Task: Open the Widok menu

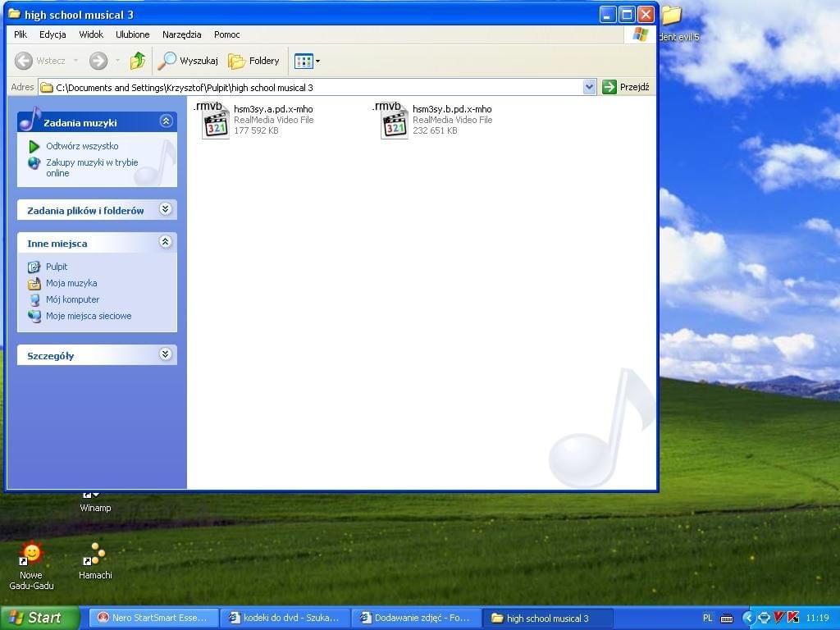Action: pos(91,34)
